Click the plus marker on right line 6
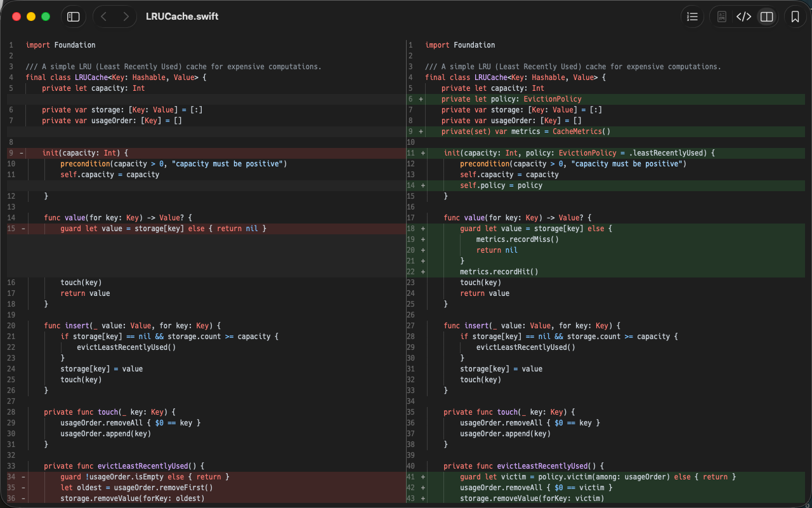 click(421, 99)
